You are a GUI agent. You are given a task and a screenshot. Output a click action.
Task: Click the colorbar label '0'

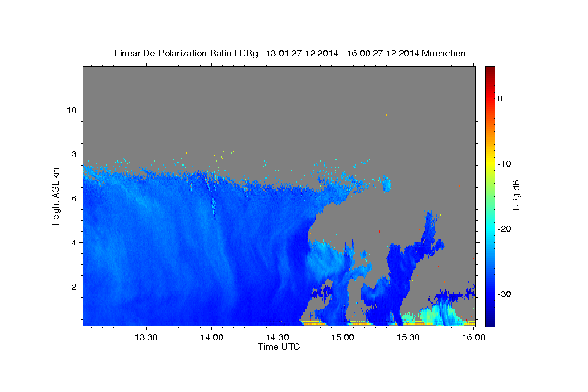pos(500,98)
